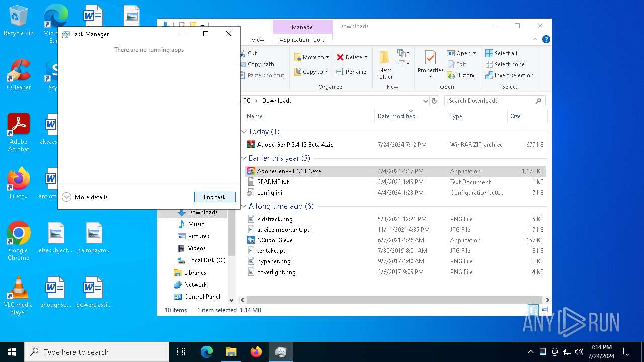Click the Windows Start button
This screenshot has width=644, height=362.
point(12,352)
